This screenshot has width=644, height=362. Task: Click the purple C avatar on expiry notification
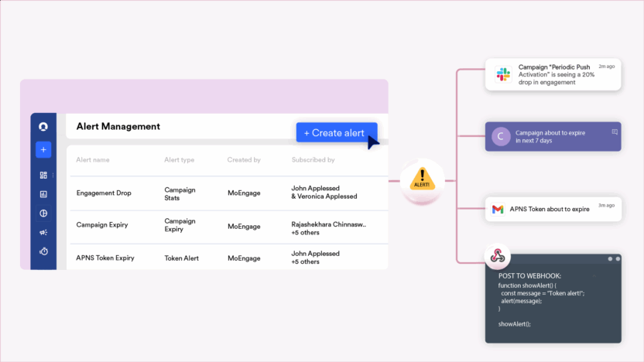(501, 136)
